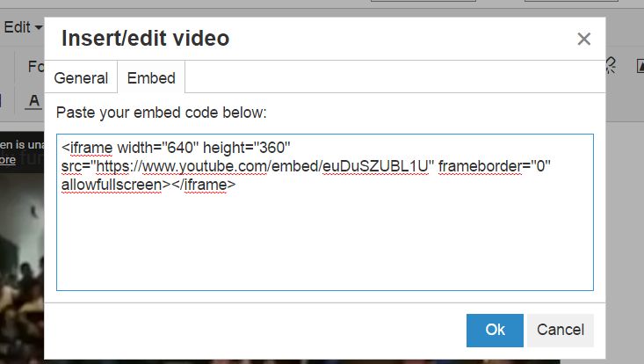Click the video preview thumbnail at left
This screenshot has height=364, width=644.
tap(22, 267)
